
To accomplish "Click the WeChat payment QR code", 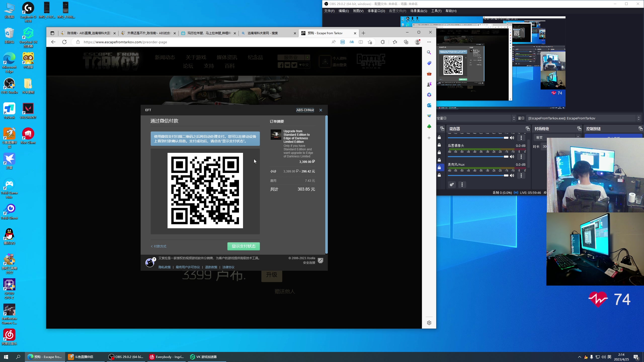I will (205, 191).
